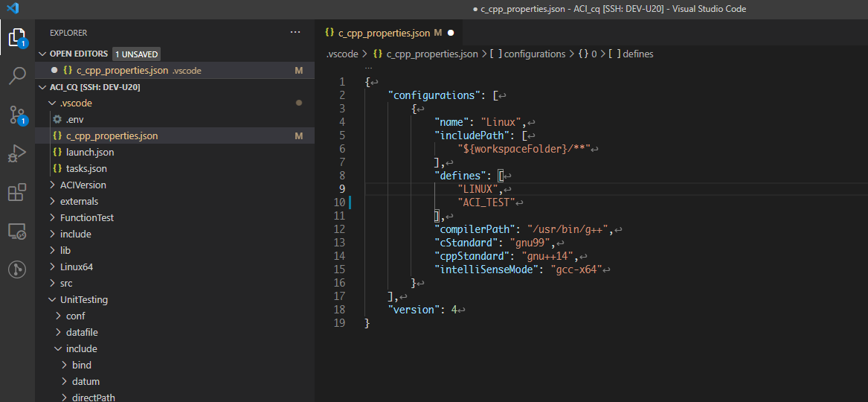Open the Run and Debug view
The image size is (868, 402).
point(17,153)
